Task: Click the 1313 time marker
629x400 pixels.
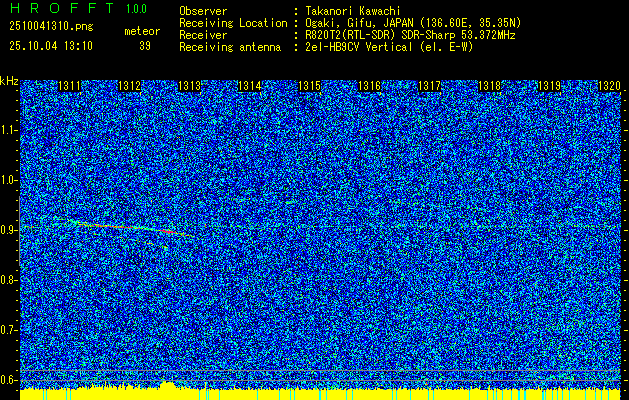Action: [189, 86]
